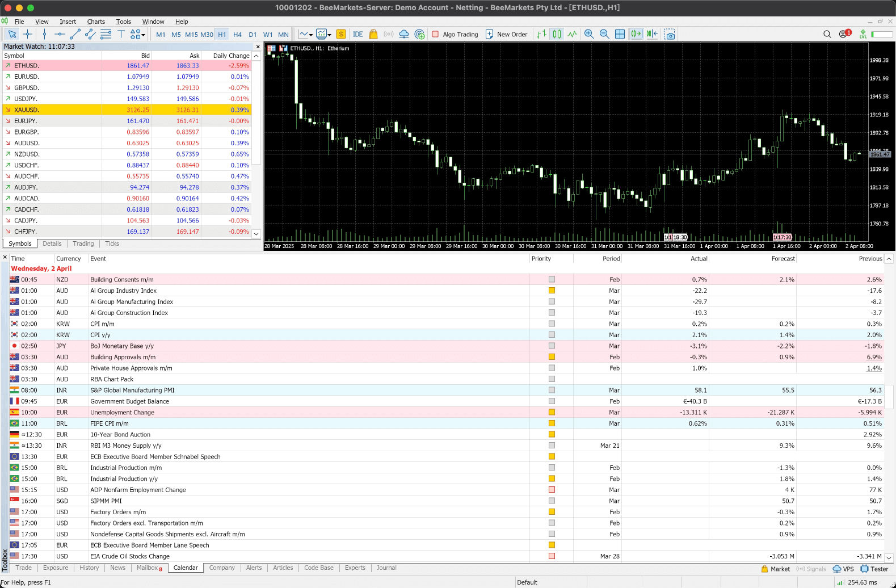Expand the indicators list dropdown arrow
Viewport: 896px width, 588px height.
point(311,35)
